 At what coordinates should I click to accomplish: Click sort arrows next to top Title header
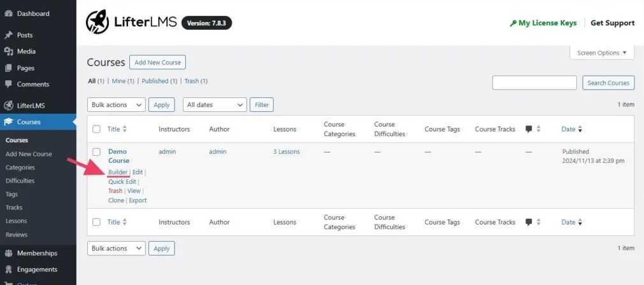pyautogui.click(x=124, y=129)
